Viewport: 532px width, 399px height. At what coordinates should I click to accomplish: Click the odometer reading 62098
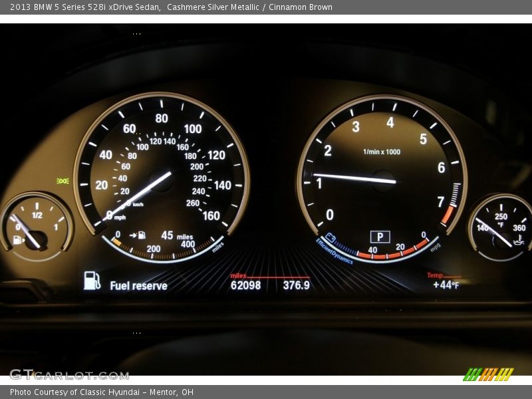[245, 285]
